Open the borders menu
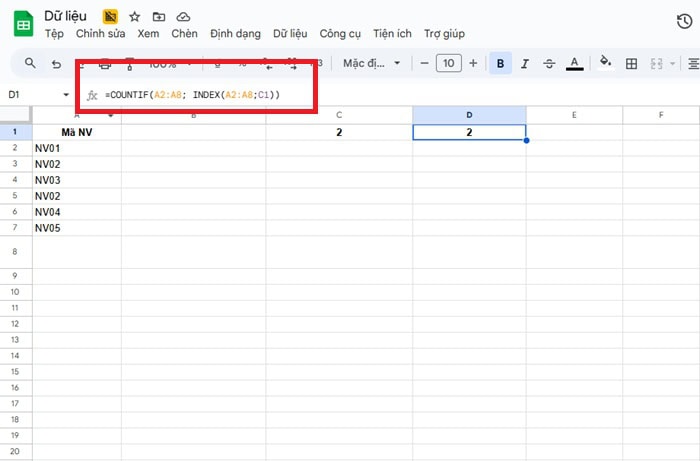Viewport: 700px width, 461px height. 631,63
